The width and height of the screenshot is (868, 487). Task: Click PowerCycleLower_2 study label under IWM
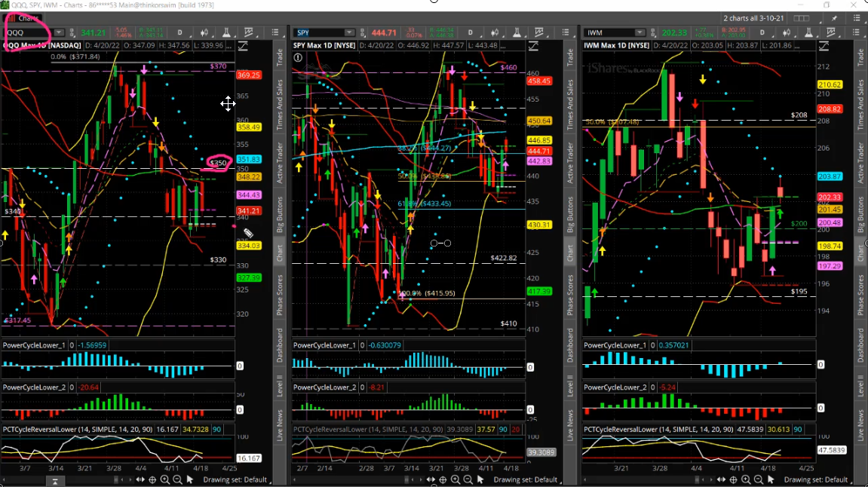(x=615, y=387)
